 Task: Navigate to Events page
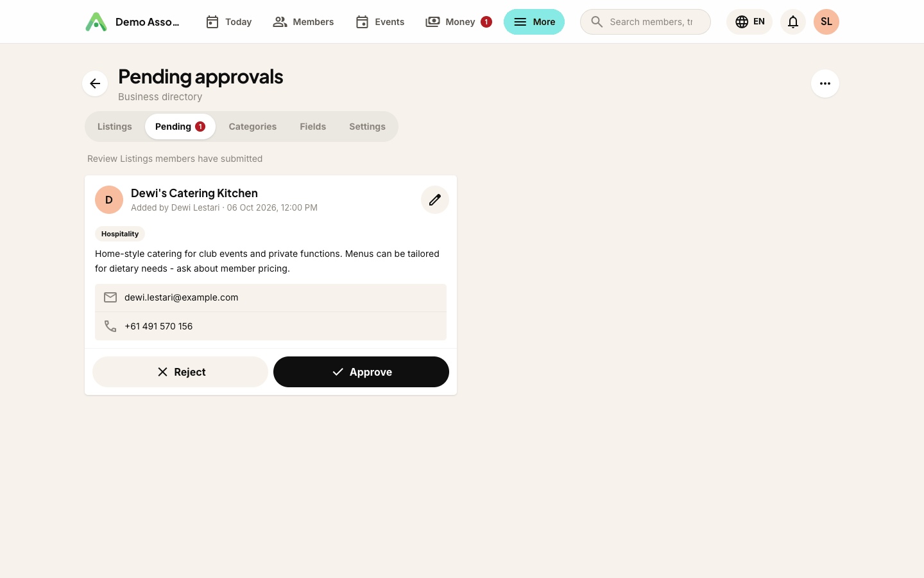point(380,22)
